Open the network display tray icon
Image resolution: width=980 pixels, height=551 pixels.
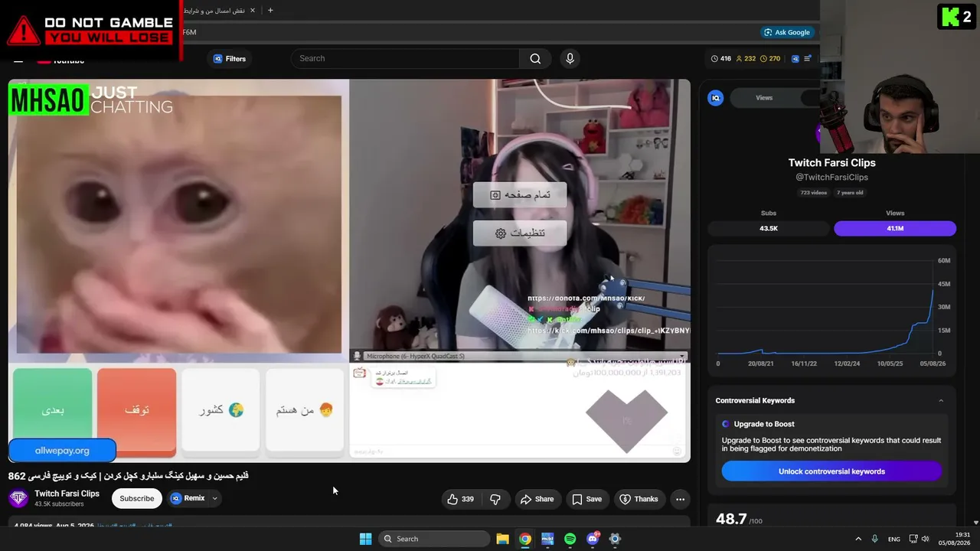tap(913, 539)
